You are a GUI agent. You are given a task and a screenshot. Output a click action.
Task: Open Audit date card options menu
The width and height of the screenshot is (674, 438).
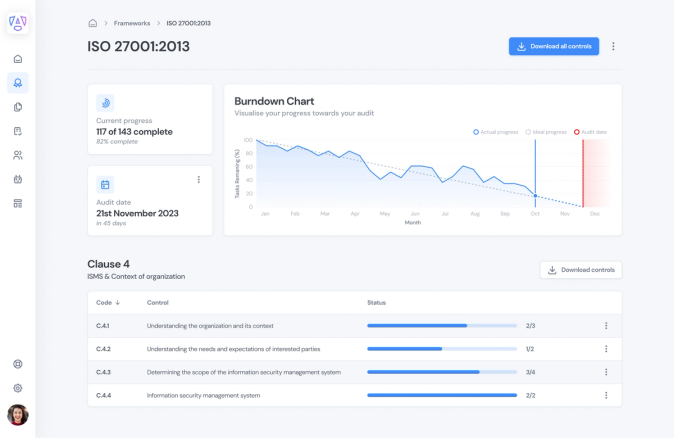click(199, 179)
